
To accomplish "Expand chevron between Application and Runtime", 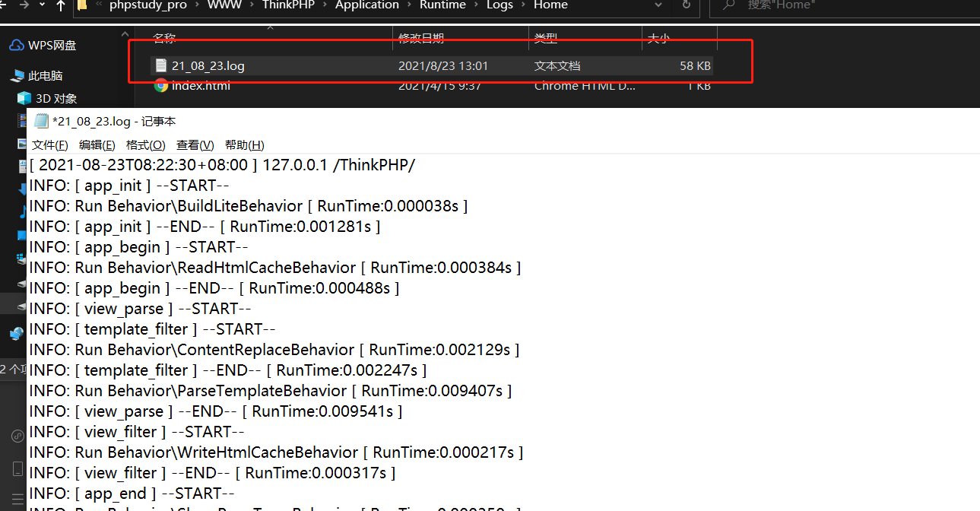I will pos(410,5).
